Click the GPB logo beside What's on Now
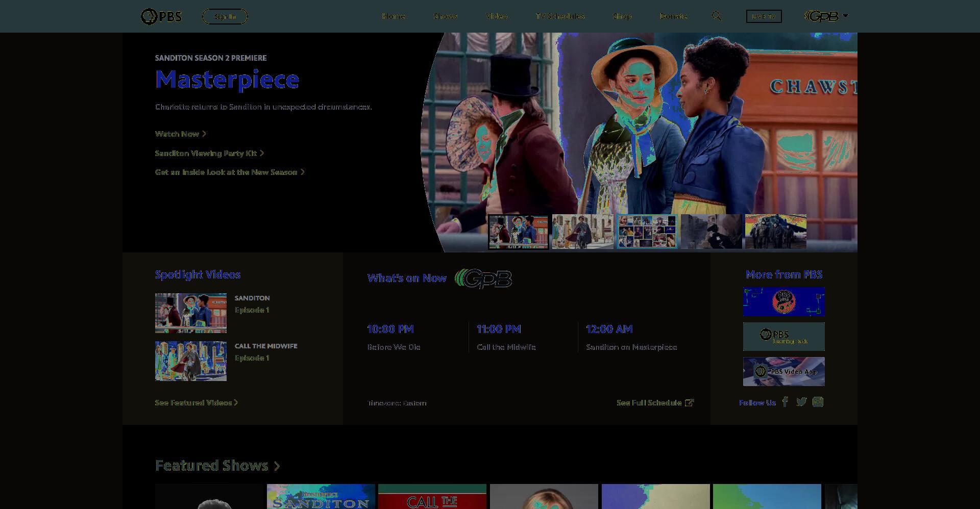 (483, 278)
